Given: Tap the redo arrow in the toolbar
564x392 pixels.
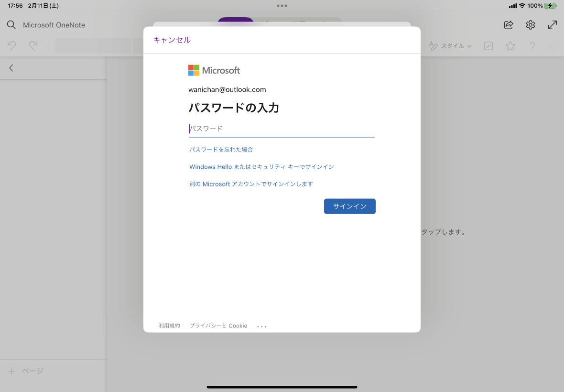Looking at the screenshot, I should point(33,46).
